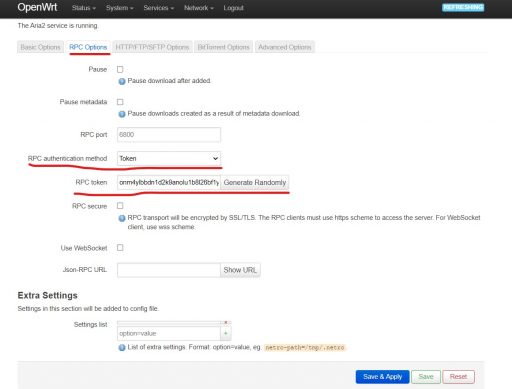Click the Reset button
512x389 pixels.
[458, 377]
